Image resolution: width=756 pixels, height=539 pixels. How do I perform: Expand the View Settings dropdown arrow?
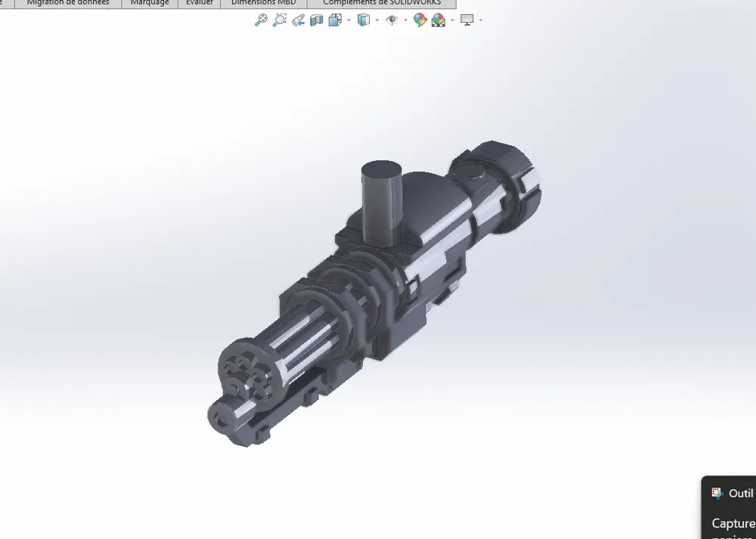[x=480, y=20]
